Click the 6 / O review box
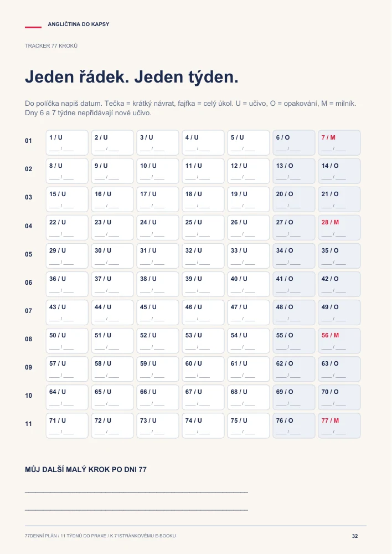 (294, 143)
